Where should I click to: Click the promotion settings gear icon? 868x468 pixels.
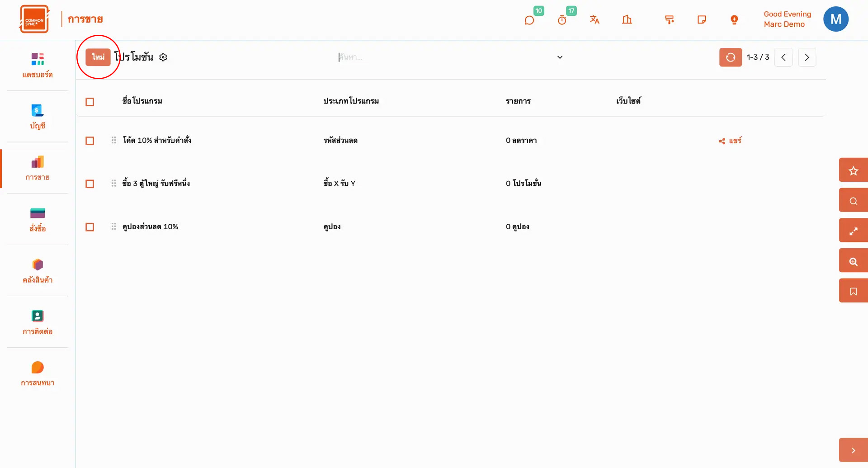pos(163,57)
